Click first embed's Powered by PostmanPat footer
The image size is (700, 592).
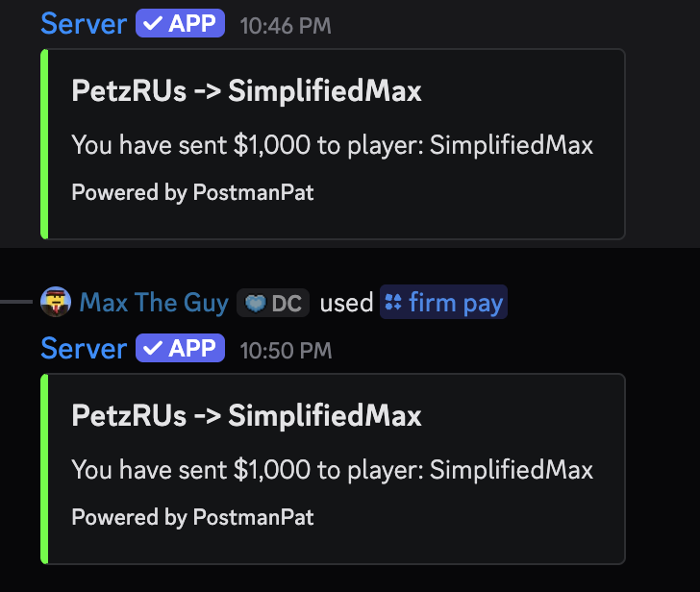(192, 193)
